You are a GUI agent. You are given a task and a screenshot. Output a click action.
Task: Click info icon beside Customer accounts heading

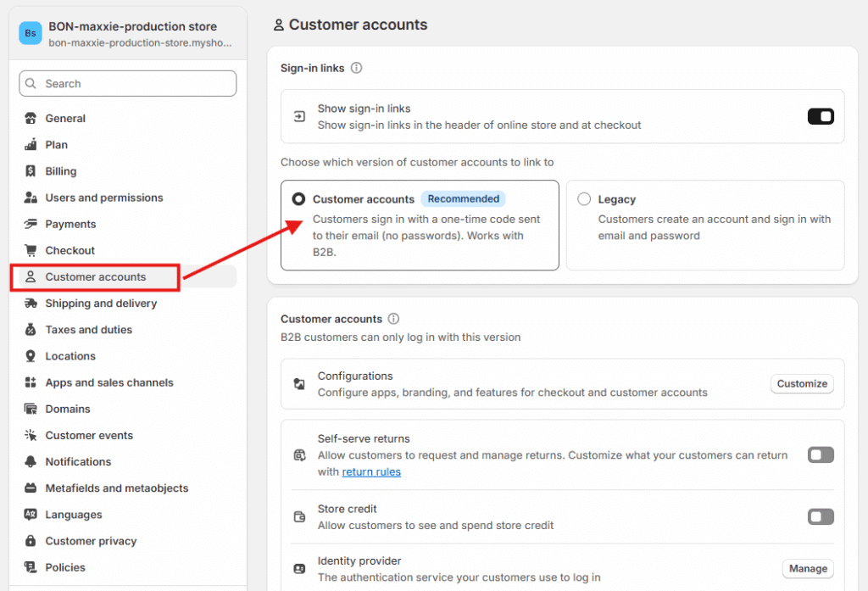pos(393,319)
